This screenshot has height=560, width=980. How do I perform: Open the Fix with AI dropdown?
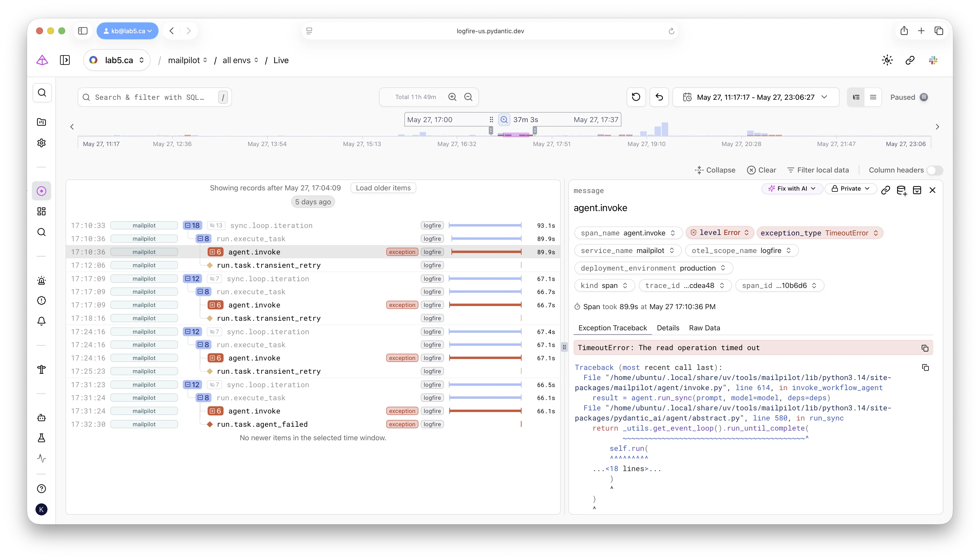pyautogui.click(x=792, y=188)
